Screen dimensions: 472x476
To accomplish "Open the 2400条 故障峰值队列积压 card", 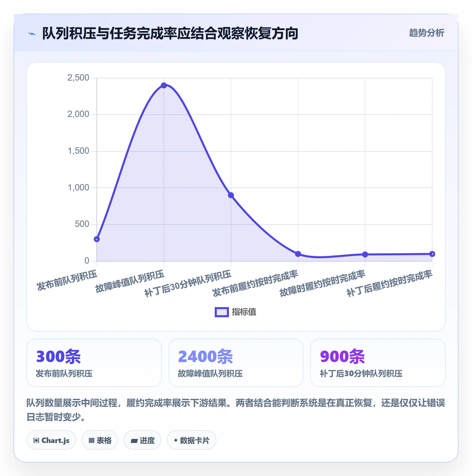I will (236, 363).
